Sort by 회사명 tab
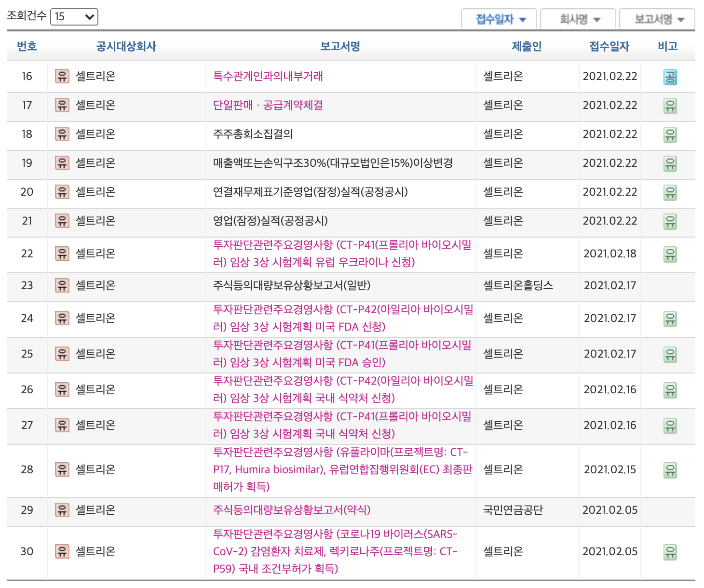This screenshot has height=588, width=704. [x=578, y=19]
